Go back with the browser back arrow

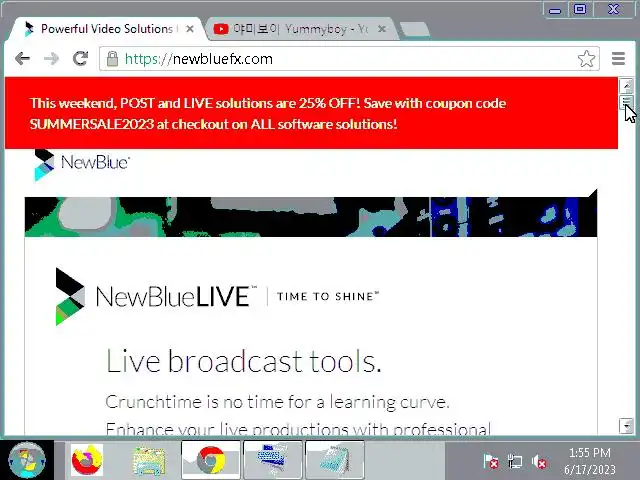coord(22,59)
